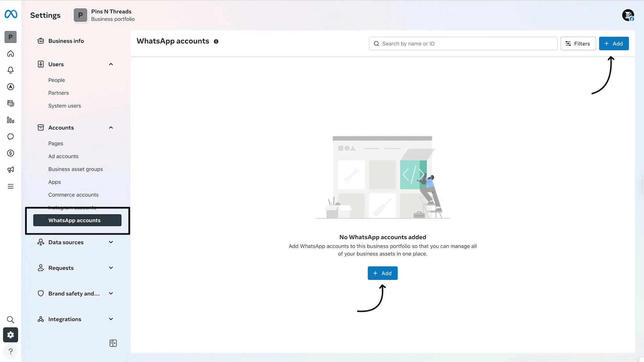
Task: Open All tools hamburger icon
Action: pyautogui.click(x=11, y=186)
